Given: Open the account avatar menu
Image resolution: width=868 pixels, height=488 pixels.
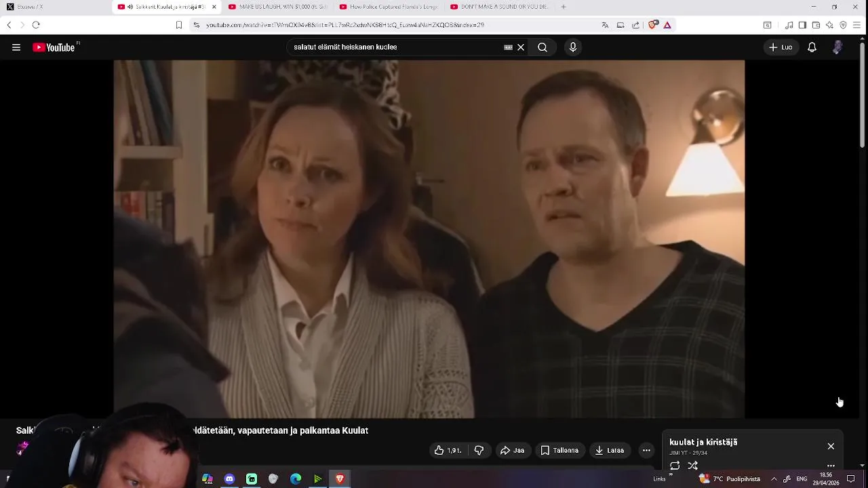Looking at the screenshot, I should [x=837, y=47].
